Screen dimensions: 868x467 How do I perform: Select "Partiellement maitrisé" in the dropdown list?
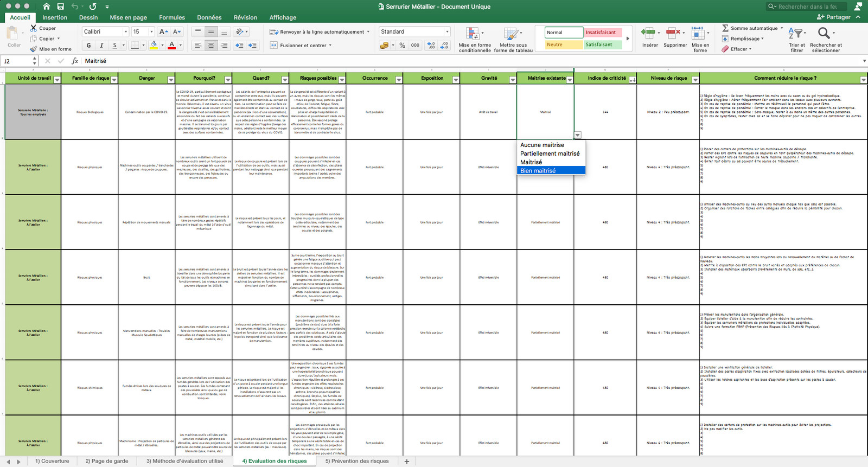tap(551, 153)
